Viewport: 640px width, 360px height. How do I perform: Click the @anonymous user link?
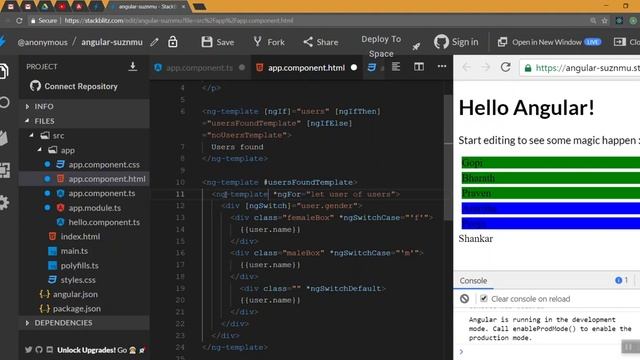pos(42,42)
